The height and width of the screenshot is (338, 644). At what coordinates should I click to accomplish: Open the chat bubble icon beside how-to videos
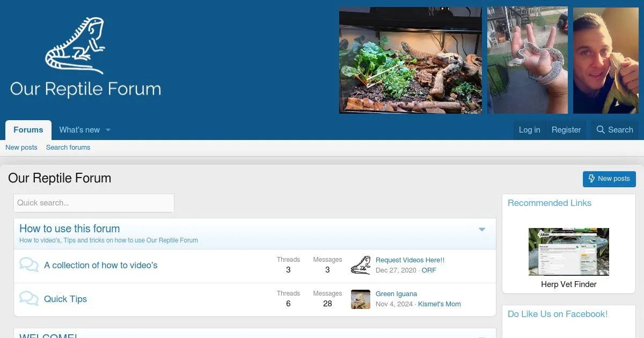click(x=29, y=265)
